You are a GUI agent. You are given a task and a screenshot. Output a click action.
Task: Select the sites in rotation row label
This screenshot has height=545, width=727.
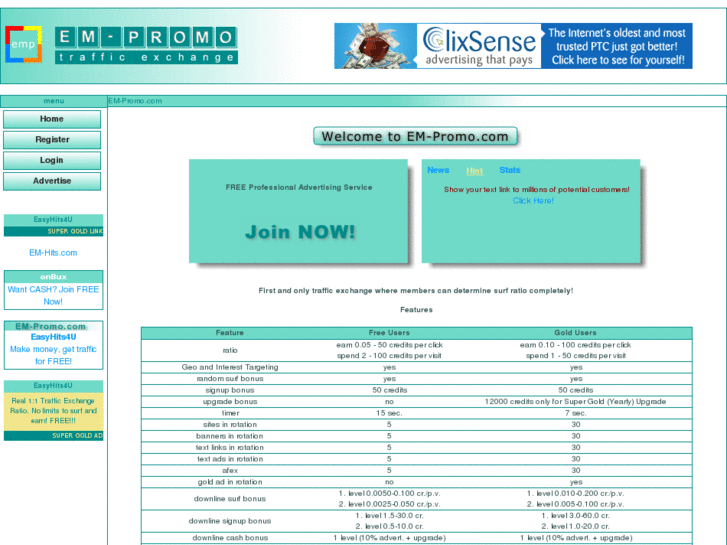tap(230, 424)
